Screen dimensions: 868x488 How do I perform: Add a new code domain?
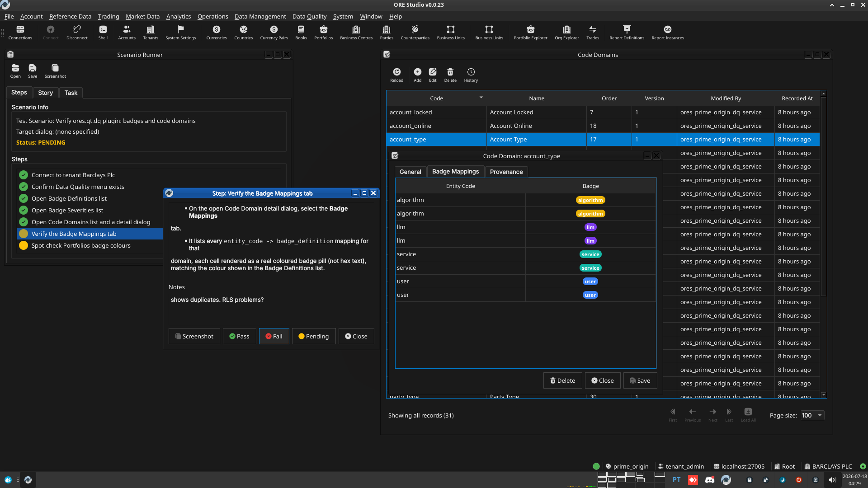tap(417, 75)
